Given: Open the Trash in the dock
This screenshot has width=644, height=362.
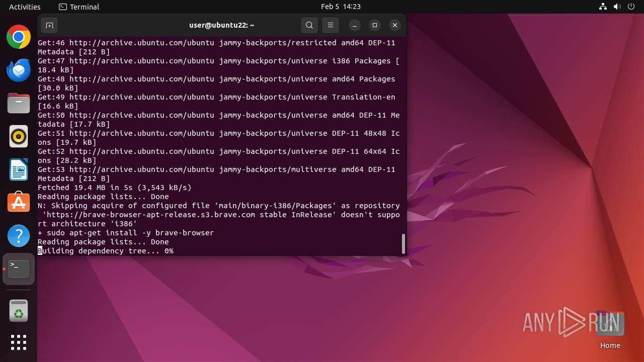Looking at the screenshot, I should (x=19, y=311).
